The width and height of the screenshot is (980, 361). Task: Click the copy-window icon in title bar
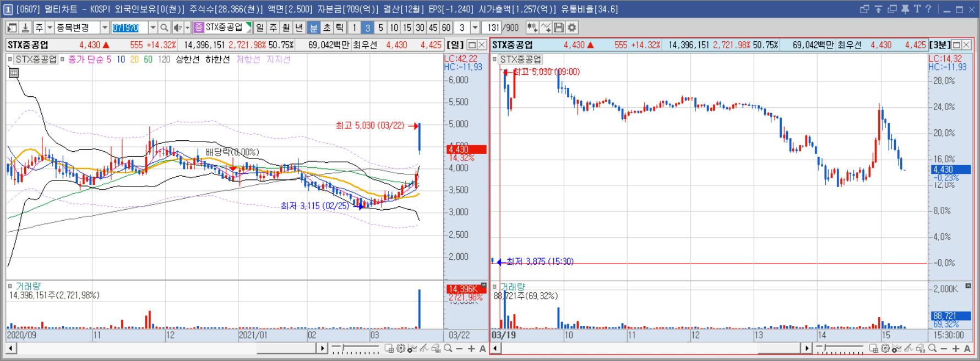pos(892,9)
